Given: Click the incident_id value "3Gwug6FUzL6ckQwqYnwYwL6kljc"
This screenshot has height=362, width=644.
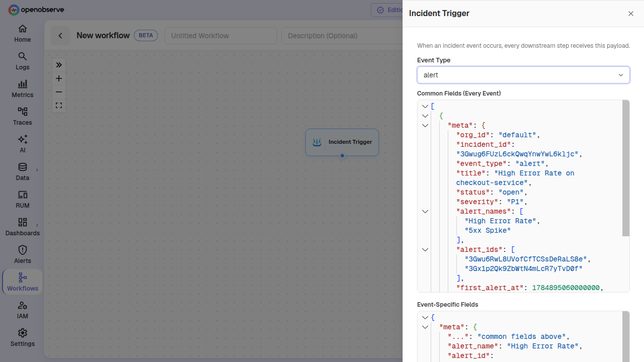Looking at the screenshot, I should click(x=517, y=154).
